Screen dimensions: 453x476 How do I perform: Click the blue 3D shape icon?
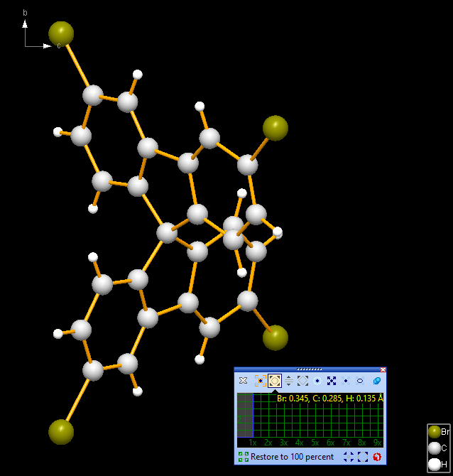click(376, 381)
